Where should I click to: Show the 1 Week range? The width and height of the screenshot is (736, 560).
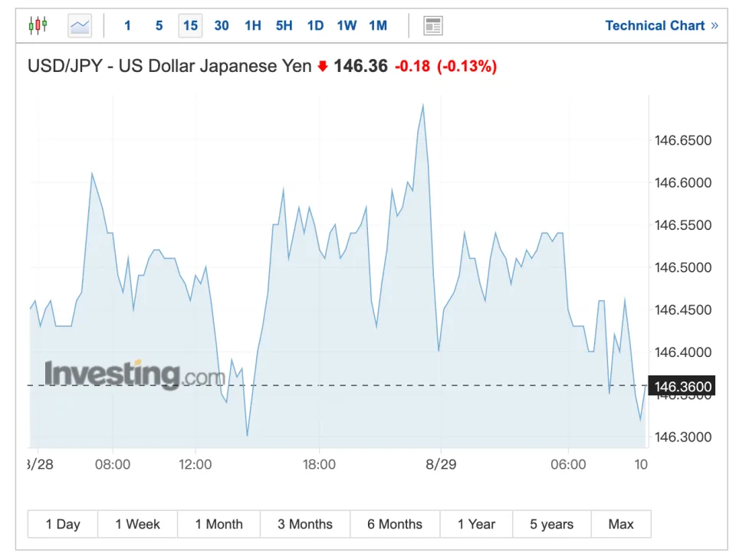(138, 524)
